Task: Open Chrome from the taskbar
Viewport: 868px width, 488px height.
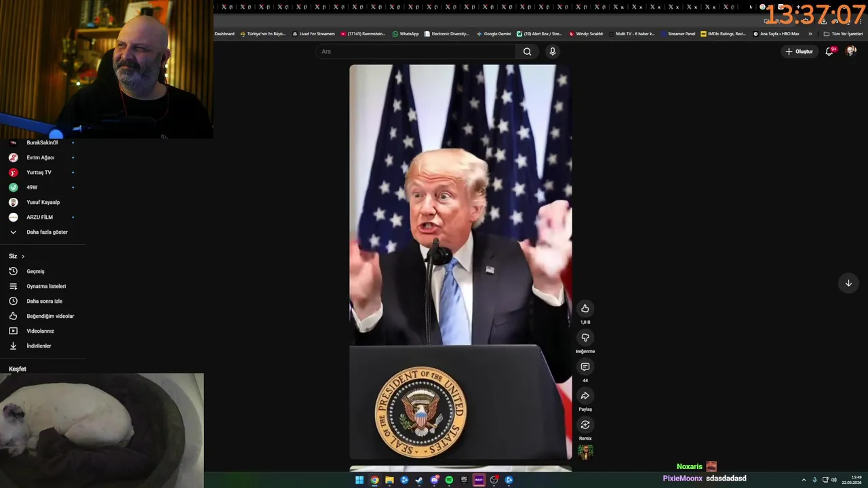Action: [374, 480]
